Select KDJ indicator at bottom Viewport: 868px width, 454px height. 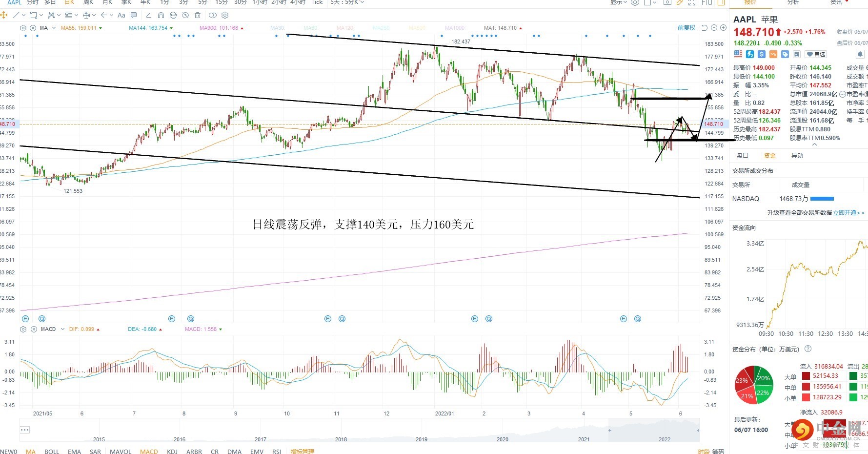click(x=172, y=451)
